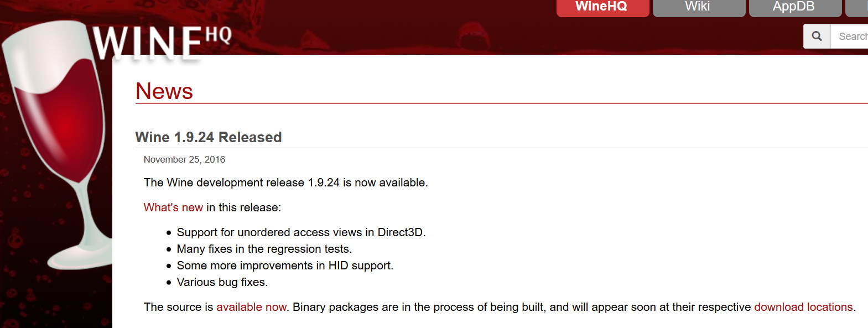Click the "Many fixes in the regression tests" bullet

click(264, 249)
